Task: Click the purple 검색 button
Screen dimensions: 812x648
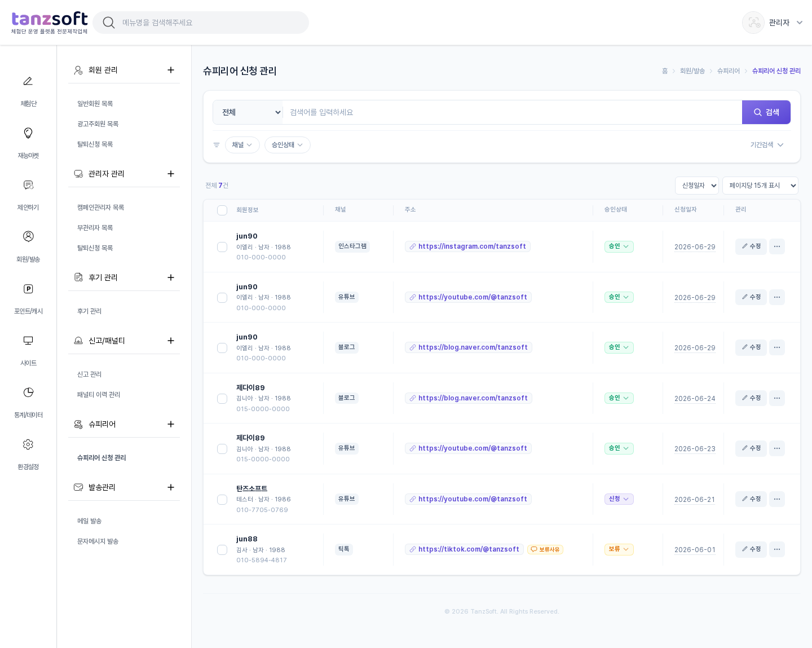Action: coord(766,112)
